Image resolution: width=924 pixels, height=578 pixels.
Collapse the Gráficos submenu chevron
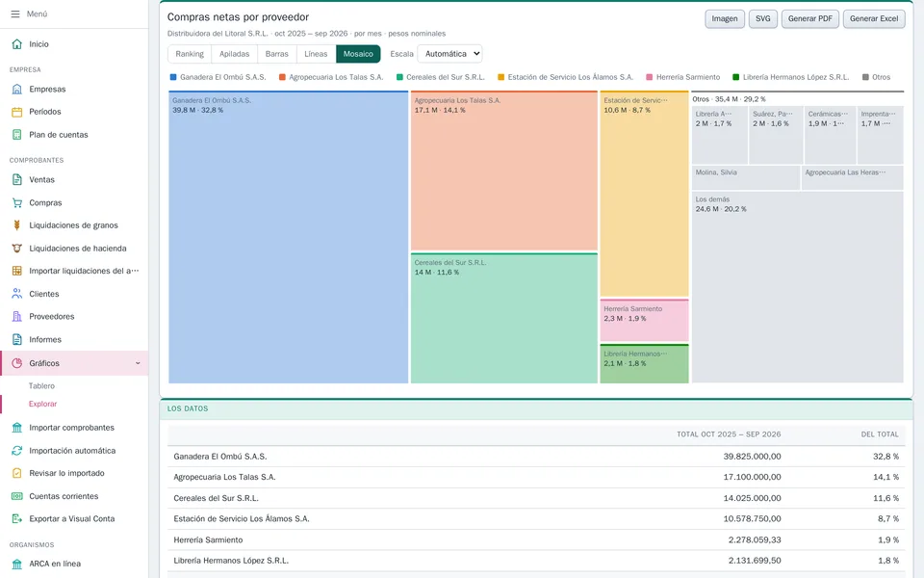point(138,363)
